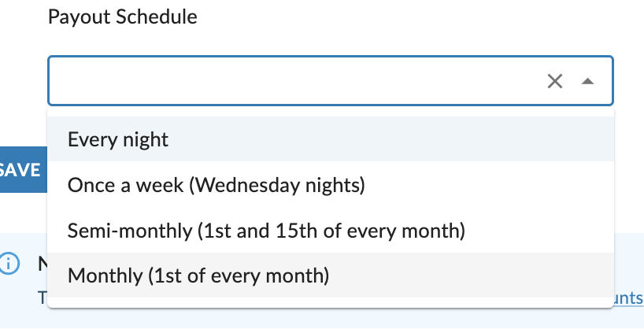Pick Semi-monthly (1st and 15th) option
Image resolution: width=644 pixels, height=329 pixels.
(x=331, y=231)
